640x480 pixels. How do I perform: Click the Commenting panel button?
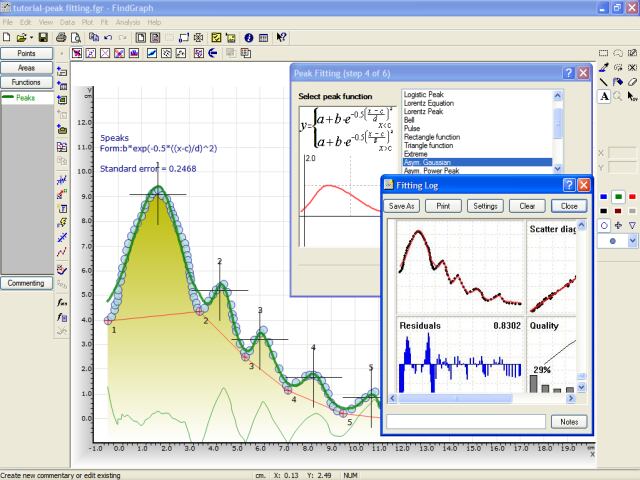coord(27,283)
